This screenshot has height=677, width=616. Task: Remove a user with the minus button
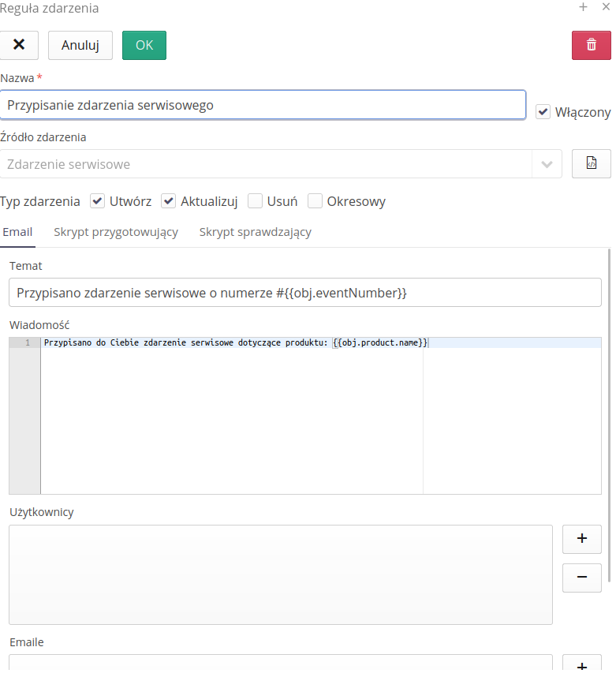[x=581, y=578]
